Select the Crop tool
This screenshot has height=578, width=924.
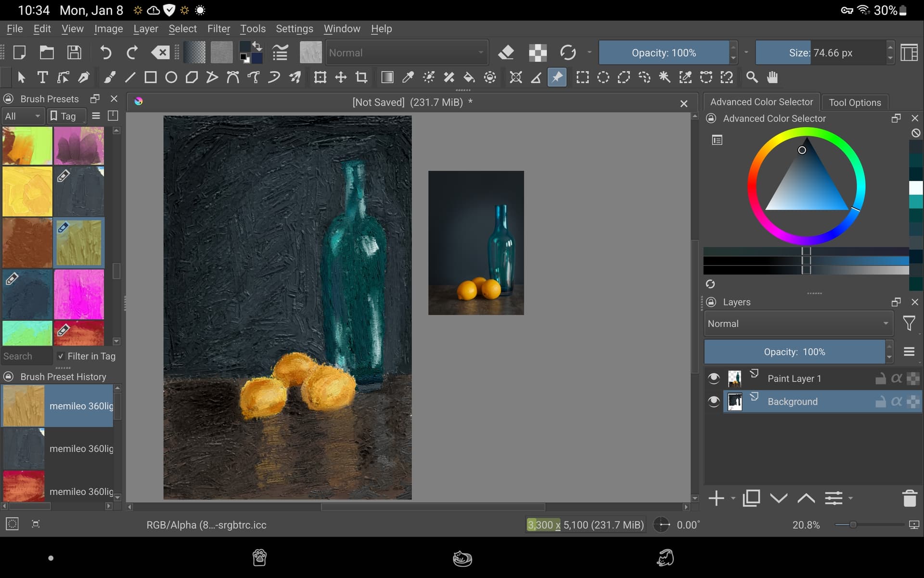tap(361, 78)
